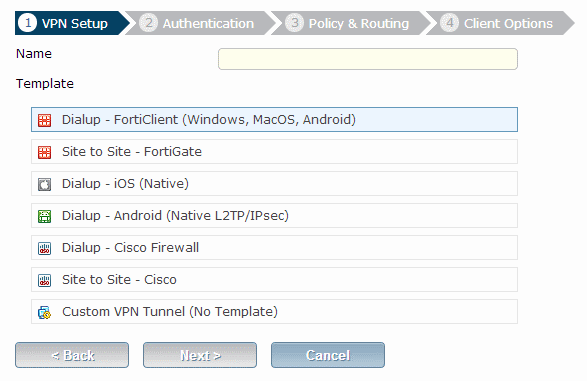
Task: Open the Policy & Routing step
Action: tap(350, 23)
